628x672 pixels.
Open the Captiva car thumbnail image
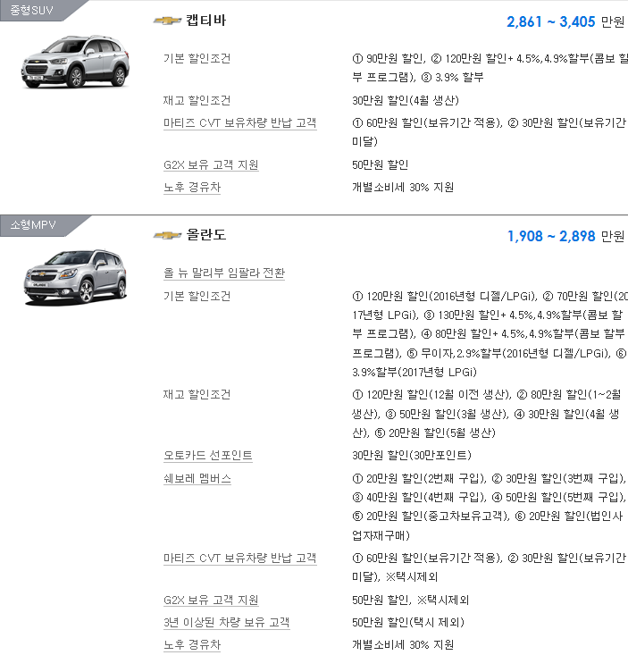[x=76, y=62]
